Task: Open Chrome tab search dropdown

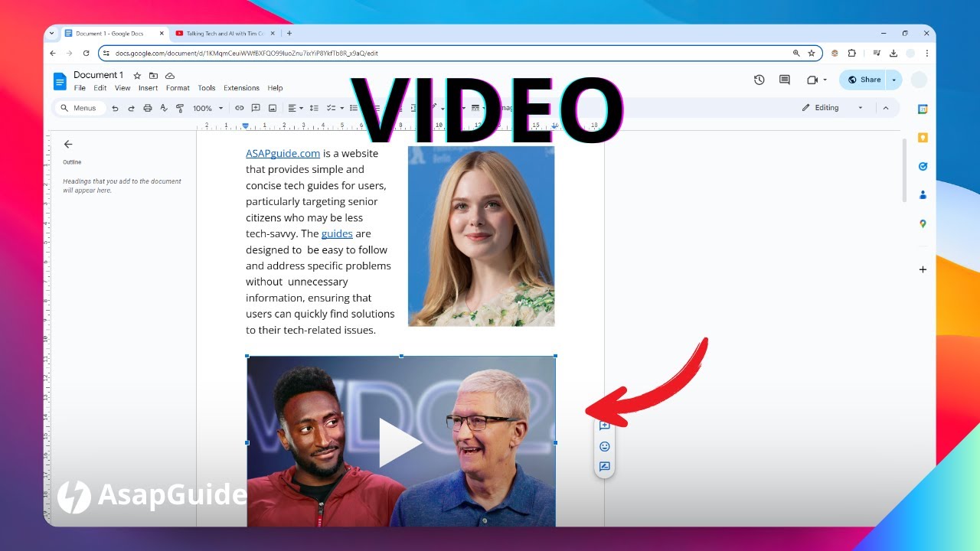Action: tap(52, 34)
